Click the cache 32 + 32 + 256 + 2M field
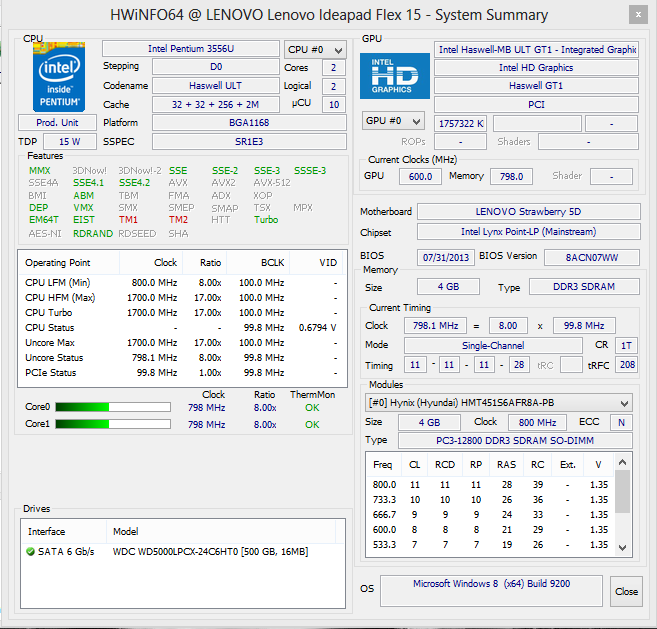The image size is (657, 629). pyautogui.click(x=215, y=104)
